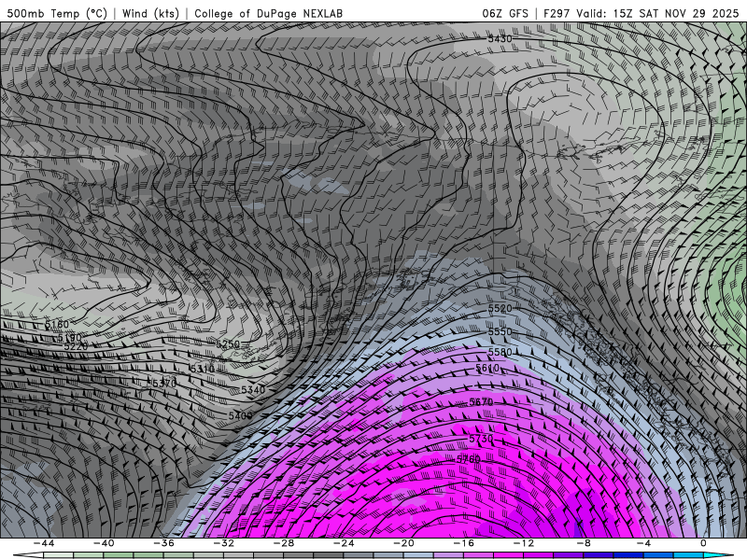Click the -8 color scale value
Screen dimensions: 747x560
click(584, 543)
